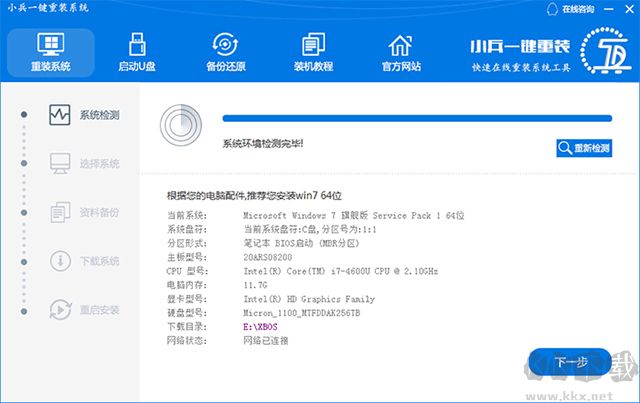Click the 系统检测 sidebar label
Screen dimensions: 640x403
(x=99, y=115)
